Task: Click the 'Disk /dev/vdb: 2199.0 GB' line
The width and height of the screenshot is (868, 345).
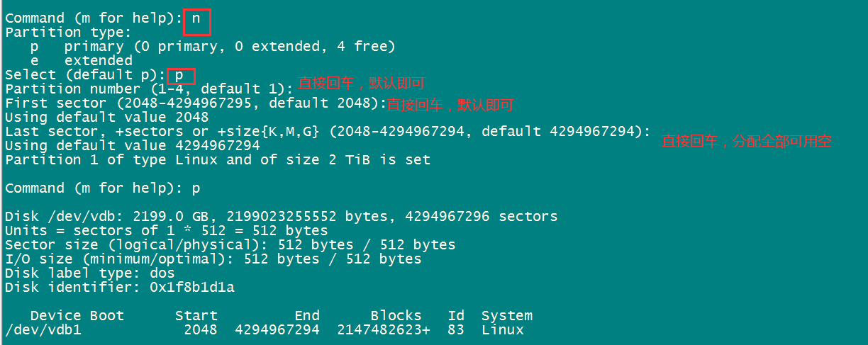Action: (x=282, y=217)
